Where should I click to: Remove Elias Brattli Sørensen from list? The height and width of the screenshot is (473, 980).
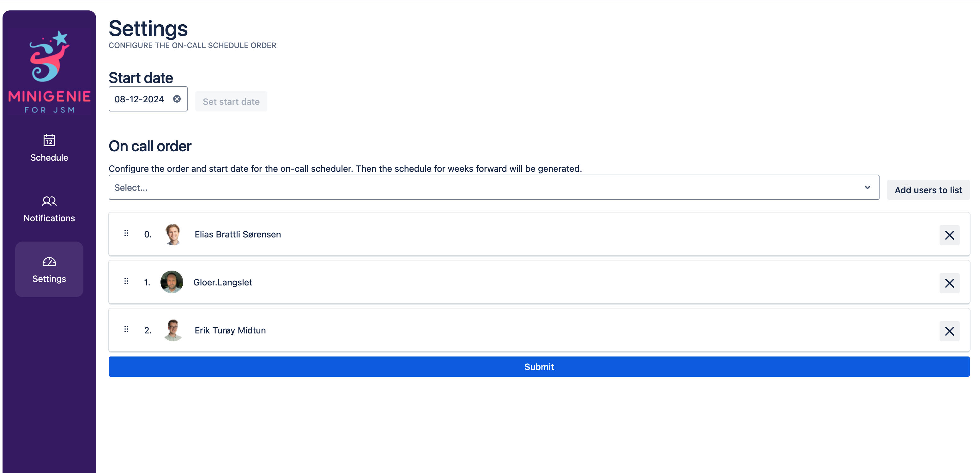click(x=949, y=235)
